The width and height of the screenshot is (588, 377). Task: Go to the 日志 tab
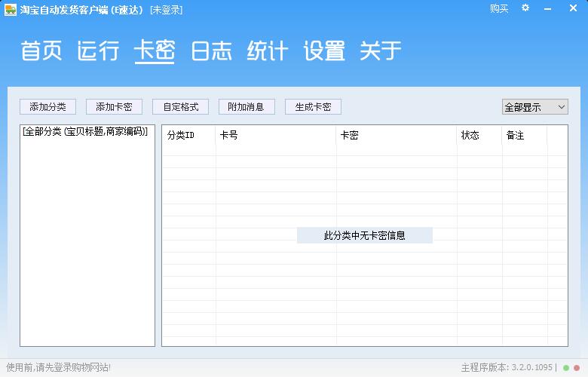click(211, 51)
